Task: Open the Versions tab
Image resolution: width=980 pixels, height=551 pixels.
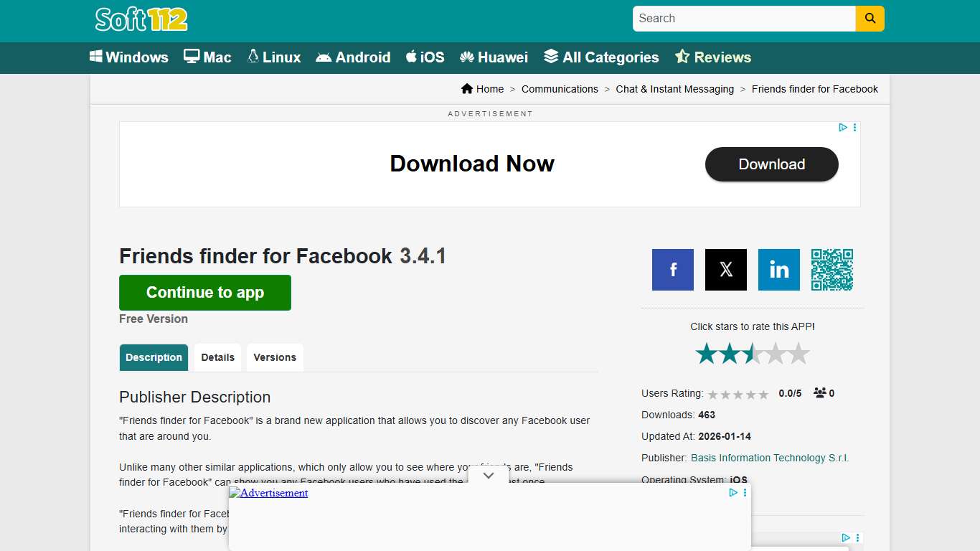Action: tap(275, 357)
